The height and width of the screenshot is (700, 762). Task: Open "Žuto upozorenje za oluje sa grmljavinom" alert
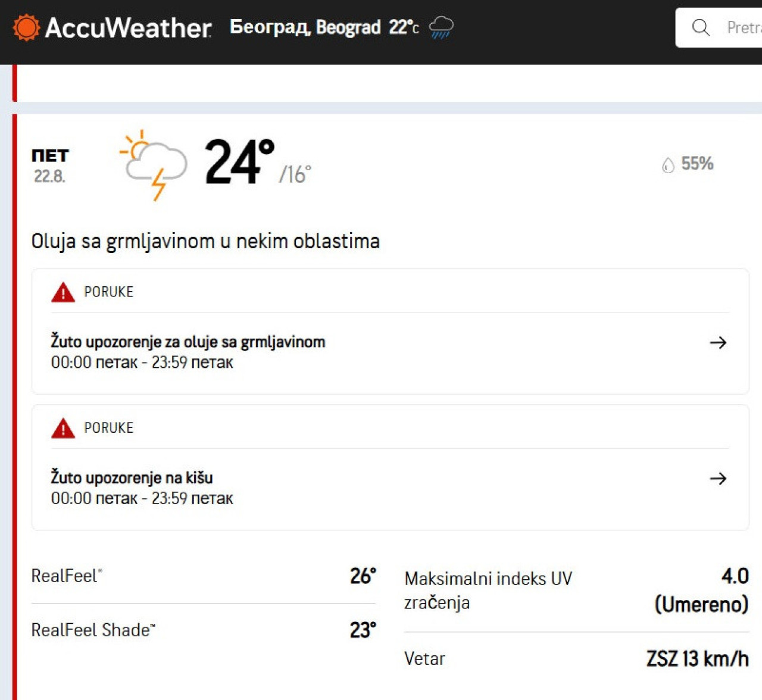[x=188, y=342]
